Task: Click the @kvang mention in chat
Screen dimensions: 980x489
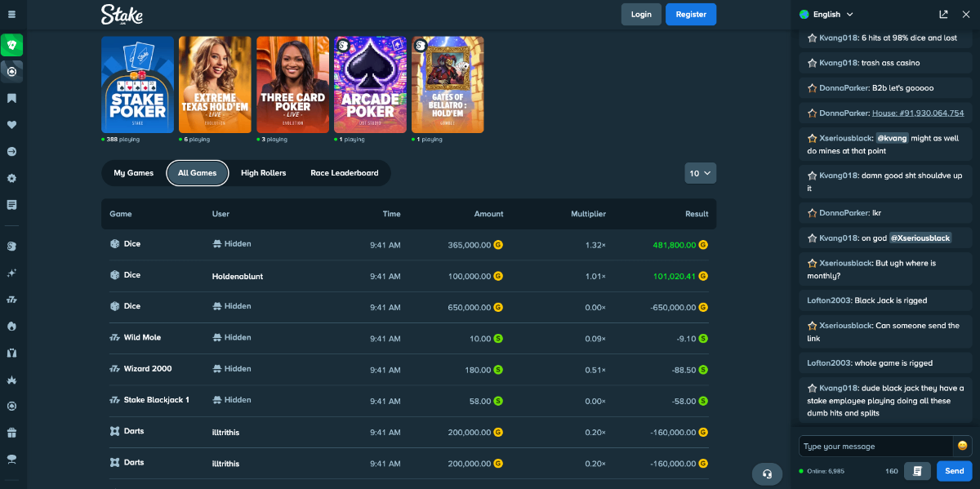Action: (x=892, y=138)
